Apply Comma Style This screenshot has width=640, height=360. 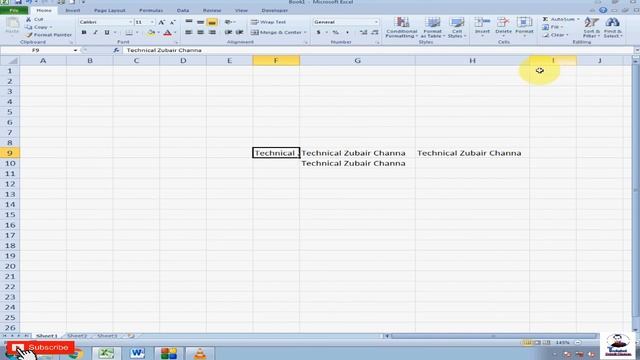(347, 32)
